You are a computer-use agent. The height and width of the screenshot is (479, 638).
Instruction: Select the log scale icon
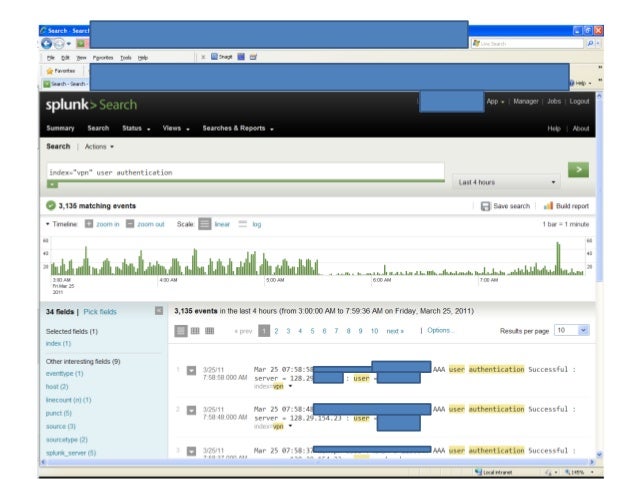click(x=243, y=224)
